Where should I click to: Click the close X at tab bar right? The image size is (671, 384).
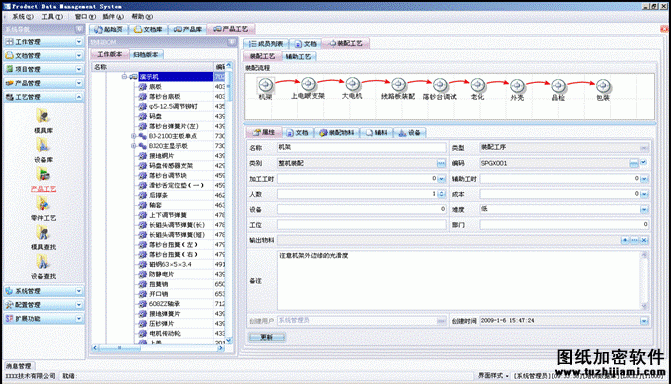[664, 29]
